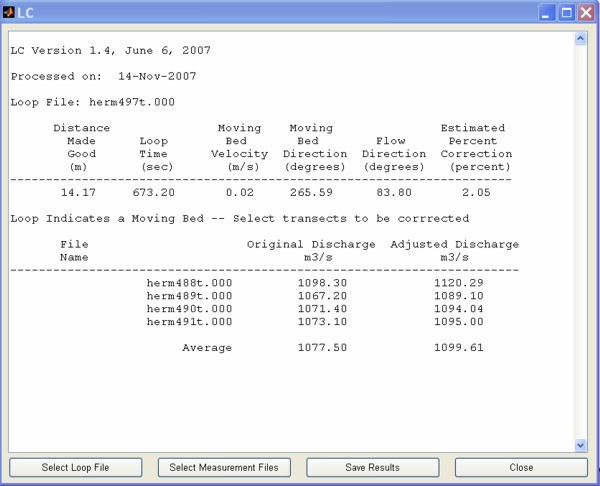Screen dimensions: 600x486
Task: Select the file name herm489t.000
Action: [189, 296]
